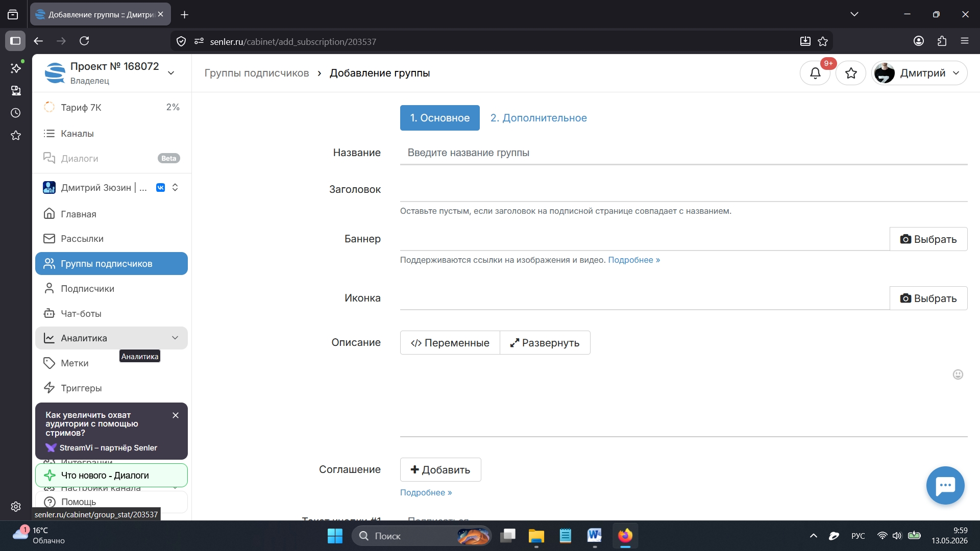Open the weather widget 16°C Облачно
Viewport: 980px width, 551px height.
[40, 536]
